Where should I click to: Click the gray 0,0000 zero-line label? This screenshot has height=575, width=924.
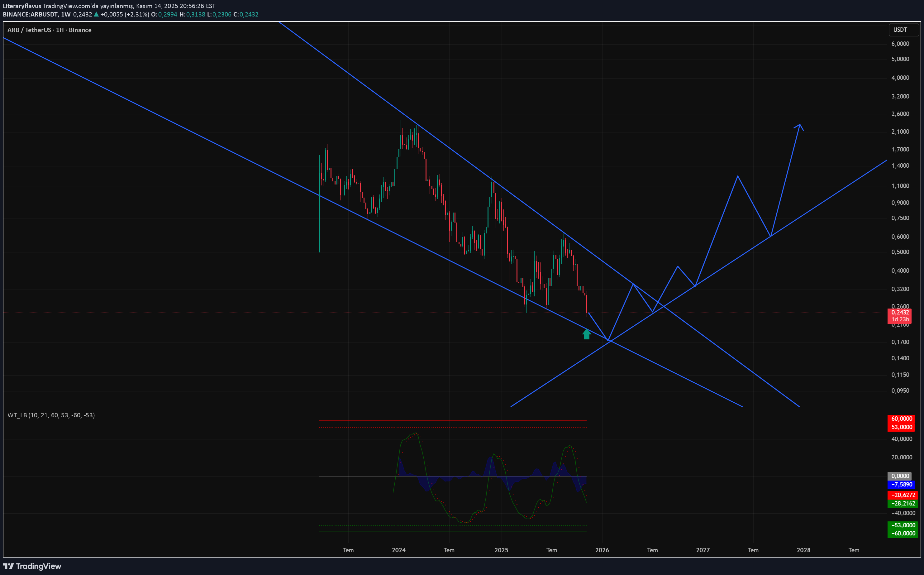(x=900, y=476)
